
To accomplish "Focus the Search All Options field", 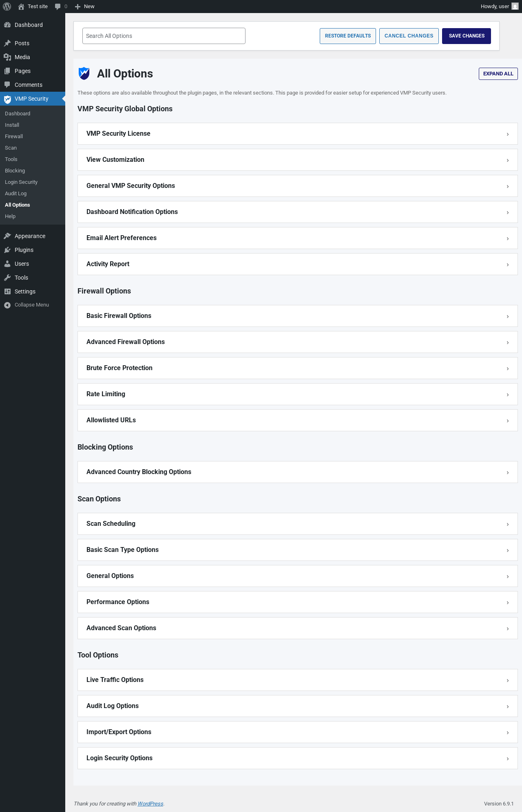I will 164,36.
